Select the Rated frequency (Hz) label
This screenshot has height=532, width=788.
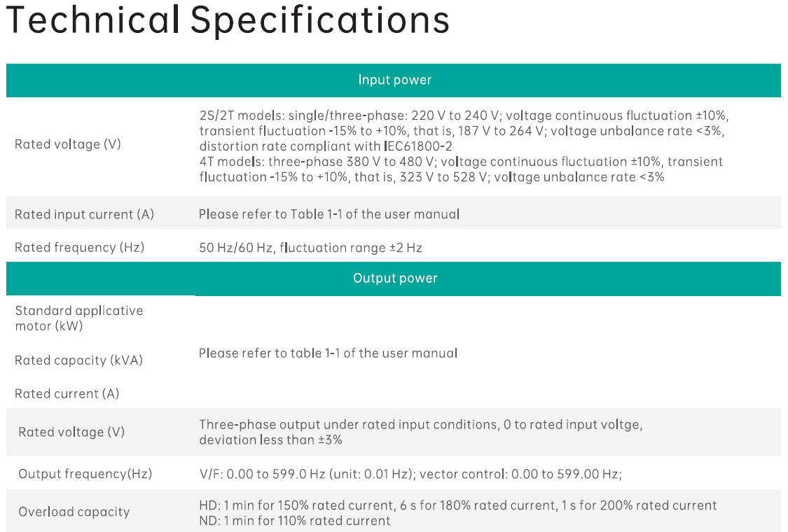point(79,247)
